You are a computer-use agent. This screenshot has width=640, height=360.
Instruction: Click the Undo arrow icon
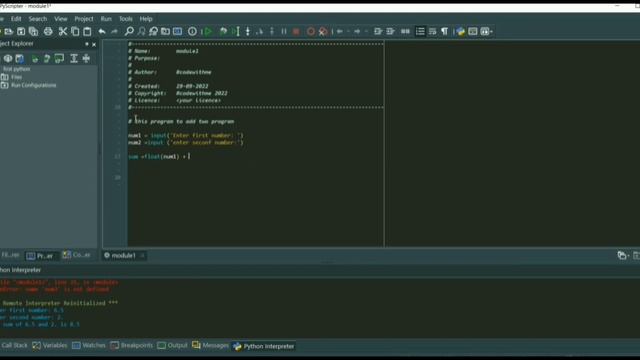102,31
